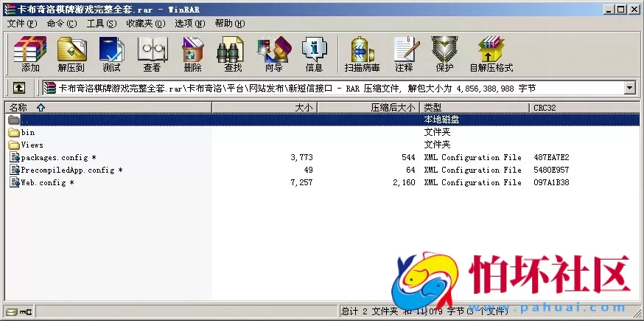Click WinRAR icon in the title bar
644x321 pixels.
(10, 9)
